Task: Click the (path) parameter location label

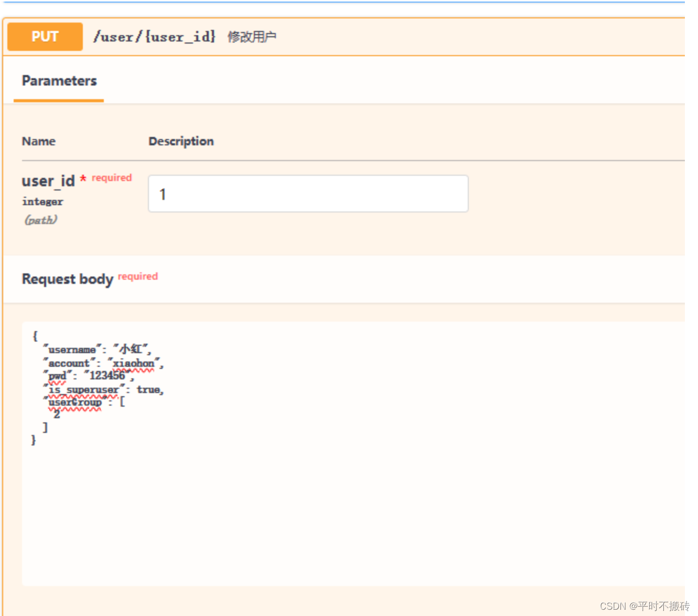Action: (x=40, y=220)
